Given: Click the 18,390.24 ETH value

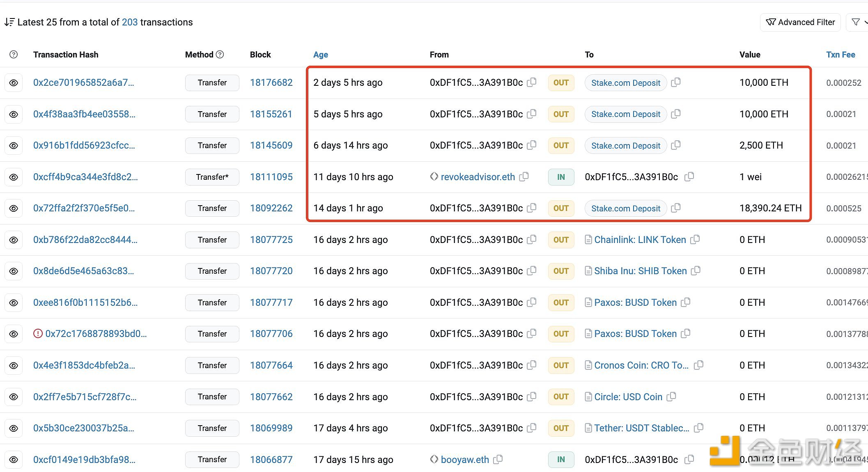Looking at the screenshot, I should [771, 208].
